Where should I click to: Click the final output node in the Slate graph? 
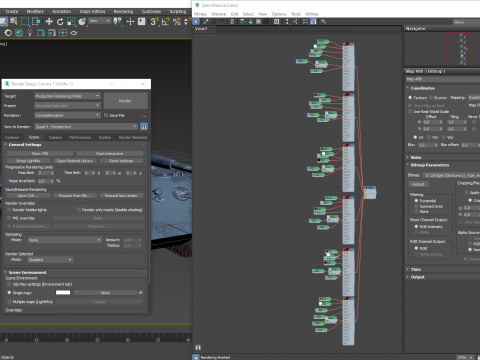[x=370, y=192]
